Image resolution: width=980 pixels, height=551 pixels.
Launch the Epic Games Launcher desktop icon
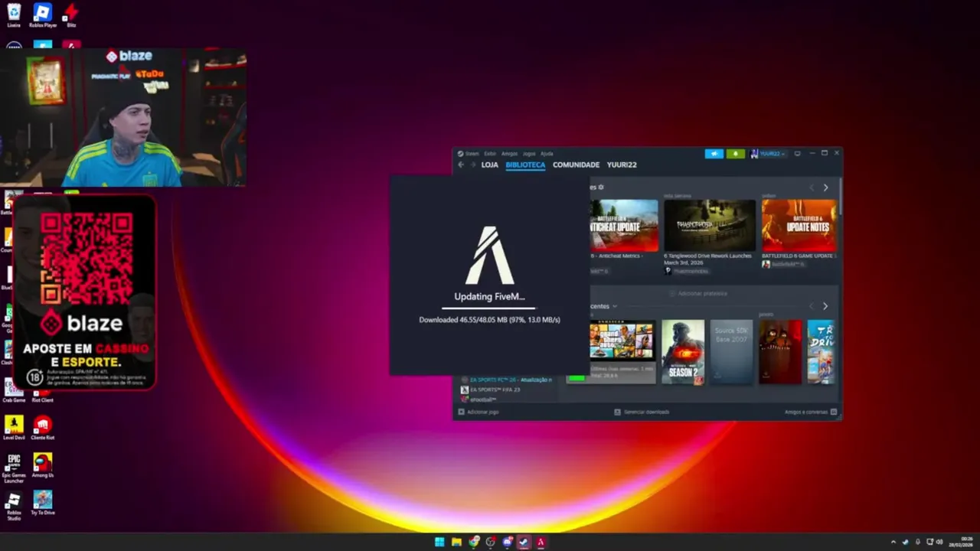coord(14,468)
